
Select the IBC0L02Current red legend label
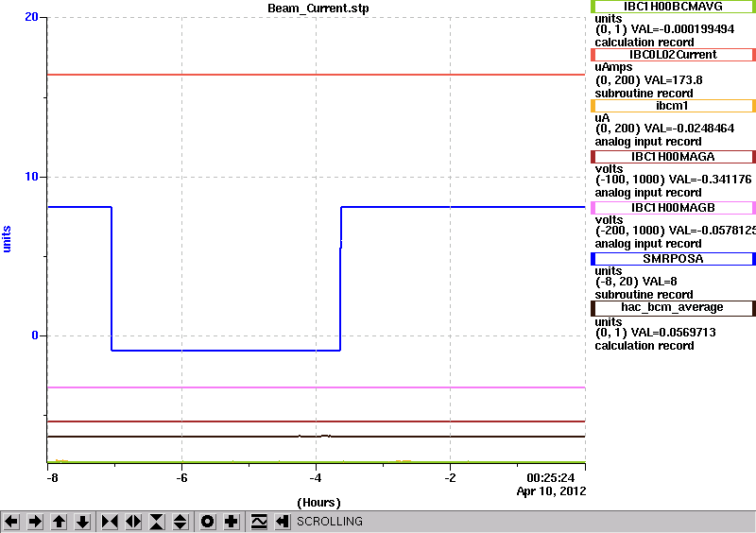coord(673,55)
